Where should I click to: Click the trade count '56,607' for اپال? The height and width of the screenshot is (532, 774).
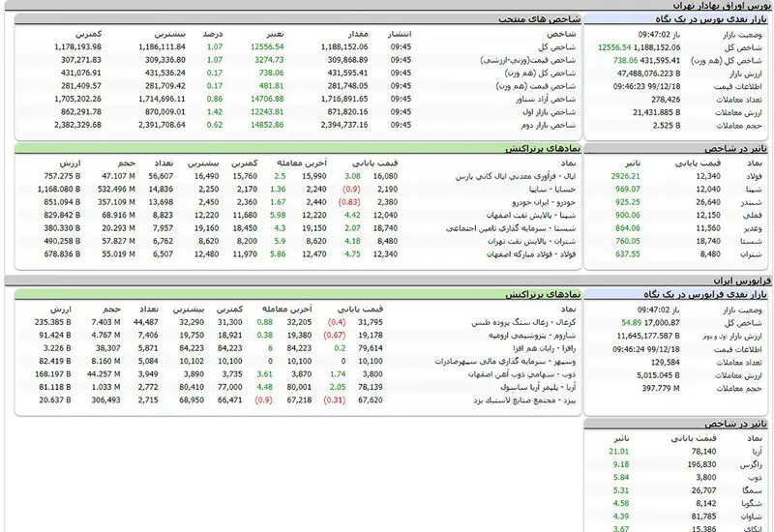click(161, 176)
